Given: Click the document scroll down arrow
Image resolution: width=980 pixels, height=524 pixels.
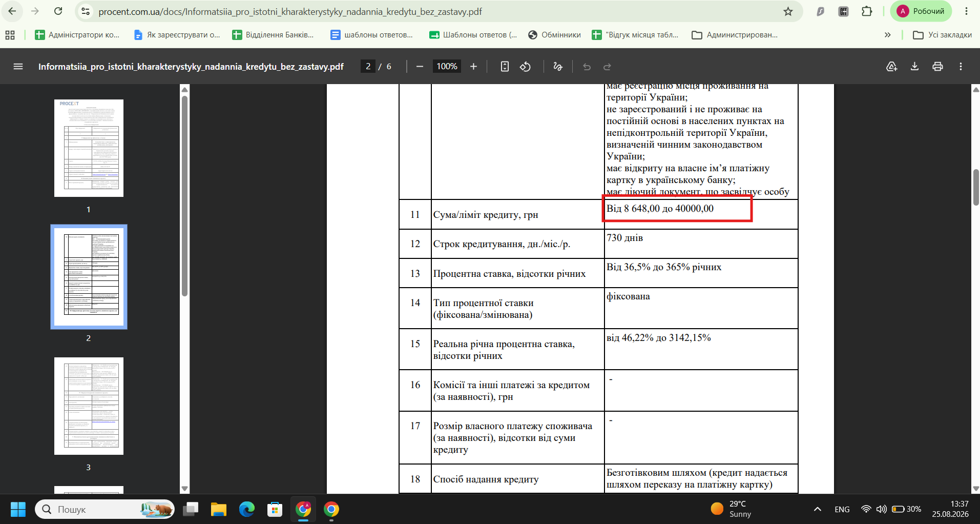Looking at the screenshot, I should point(975,489).
